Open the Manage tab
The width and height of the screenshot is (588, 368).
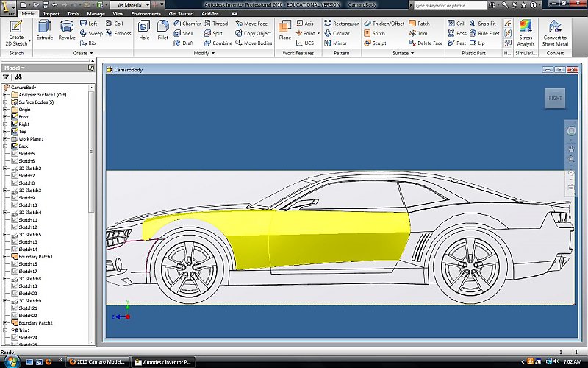click(96, 13)
